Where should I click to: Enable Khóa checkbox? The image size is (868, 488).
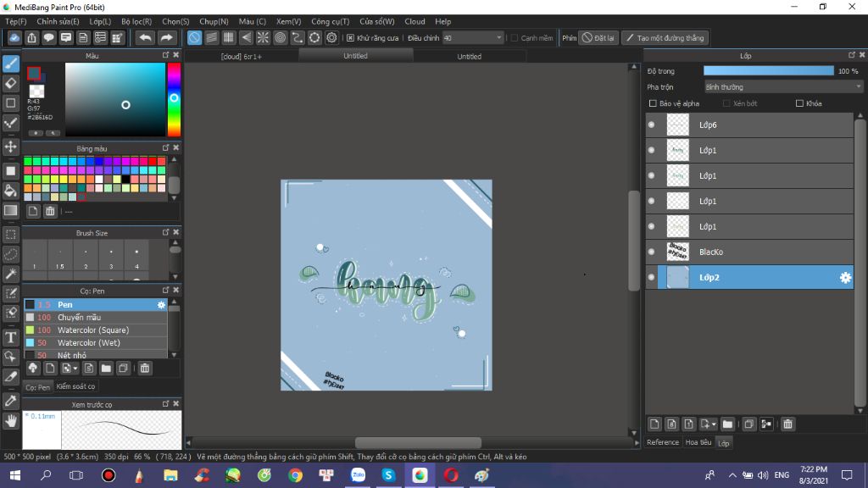799,103
